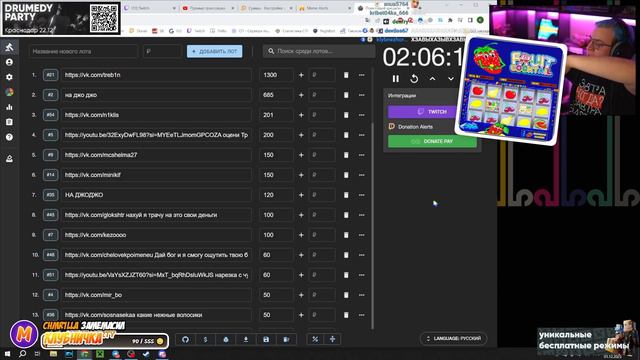Click plus button for https://vk.com/mir_bo lot
The image size is (640, 360).
[301, 295]
